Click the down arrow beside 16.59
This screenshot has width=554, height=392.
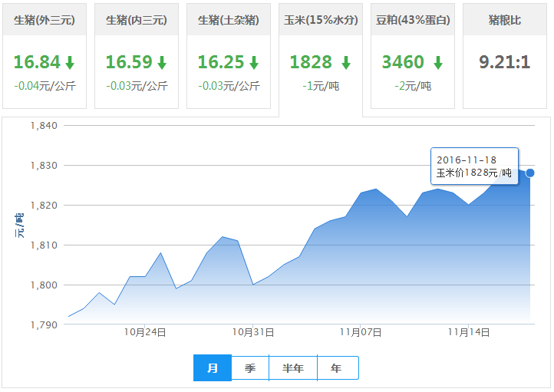(x=162, y=62)
